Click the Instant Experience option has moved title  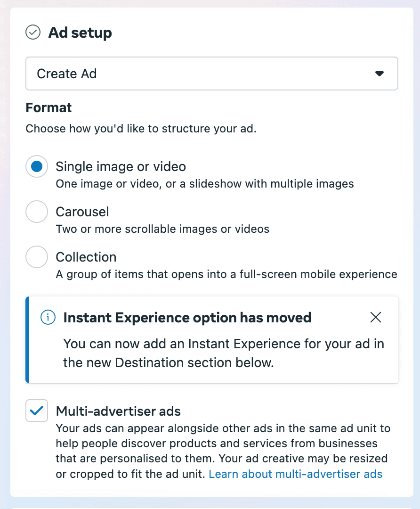click(x=187, y=318)
